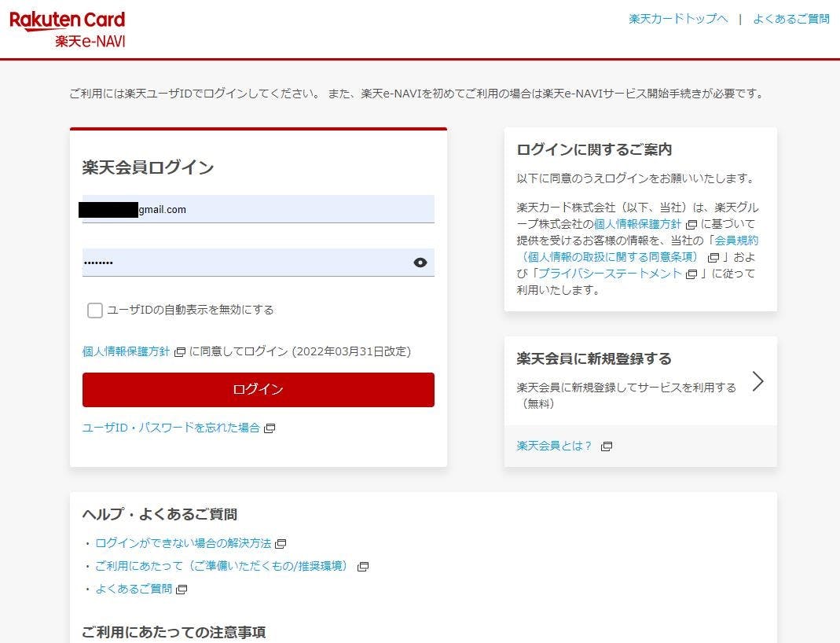Select the text 以下に同意のうえログインをお願いいたします。

click(x=636, y=178)
